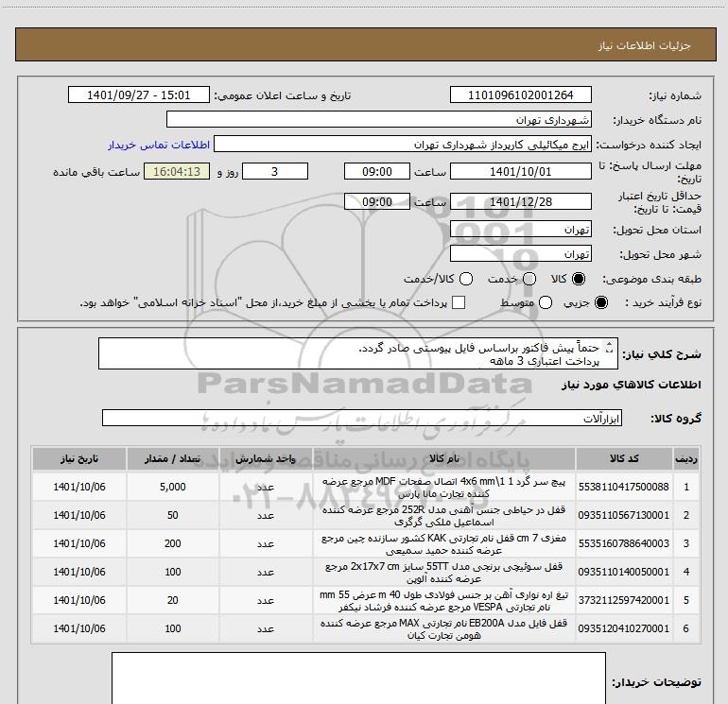Click the VESPA band saw blade name

(443, 600)
